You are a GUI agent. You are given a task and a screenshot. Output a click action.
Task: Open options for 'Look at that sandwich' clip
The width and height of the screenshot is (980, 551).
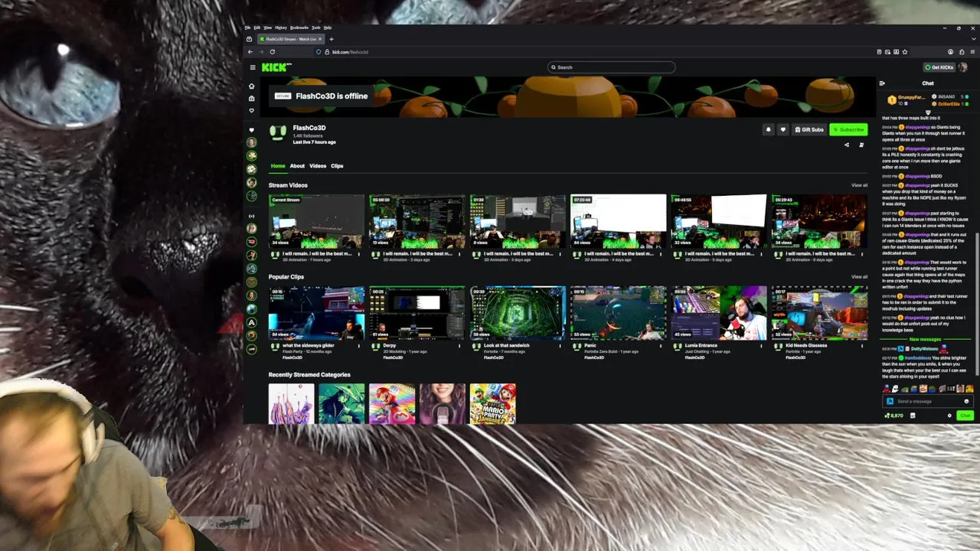[x=560, y=346]
